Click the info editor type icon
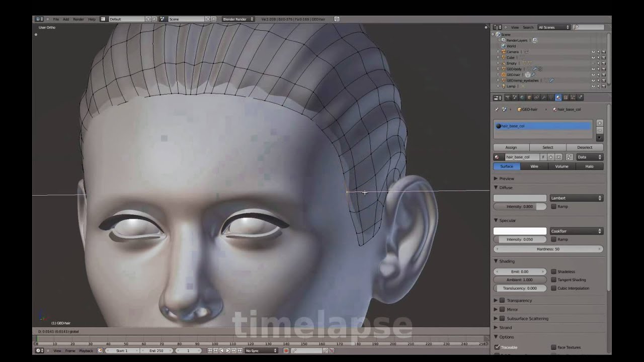Screen dimensions: 644x362 [x=39, y=19]
